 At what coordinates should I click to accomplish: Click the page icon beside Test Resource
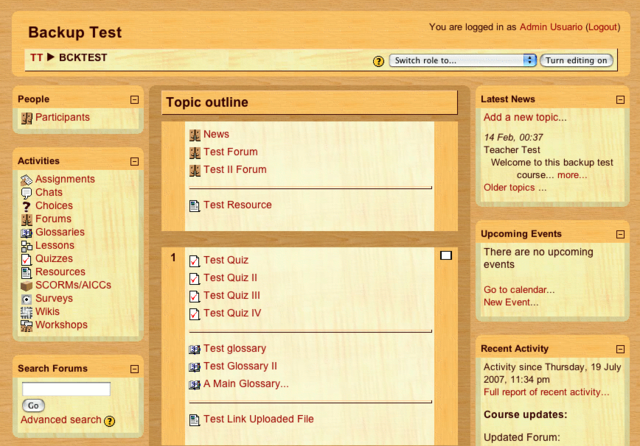[195, 206]
